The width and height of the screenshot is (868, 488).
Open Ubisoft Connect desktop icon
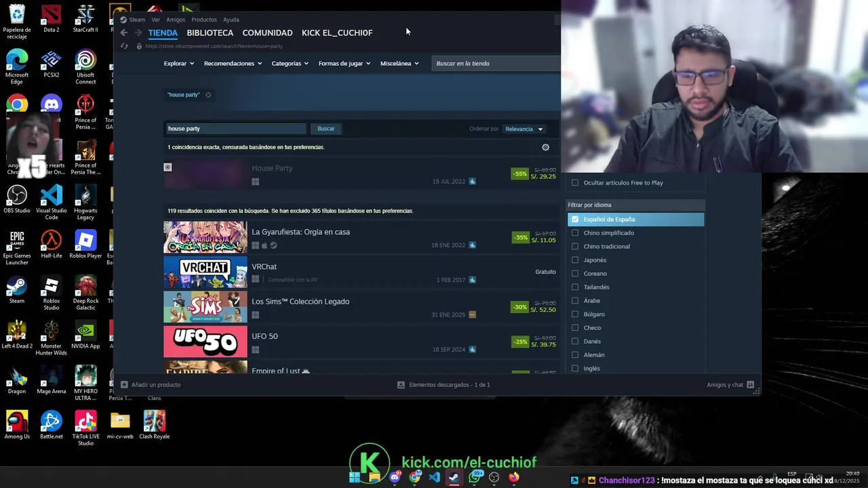tap(85, 67)
